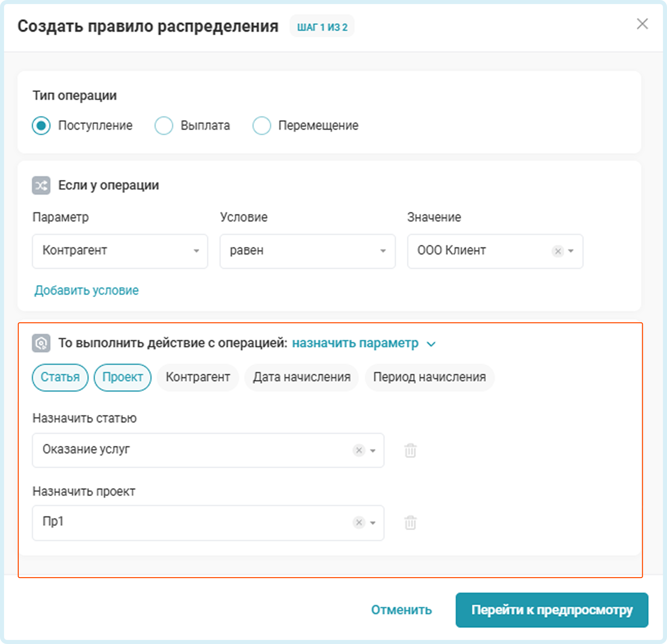Viewport: 667px width, 644px height.
Task: Close the rule creation dialog
Action: [x=642, y=24]
